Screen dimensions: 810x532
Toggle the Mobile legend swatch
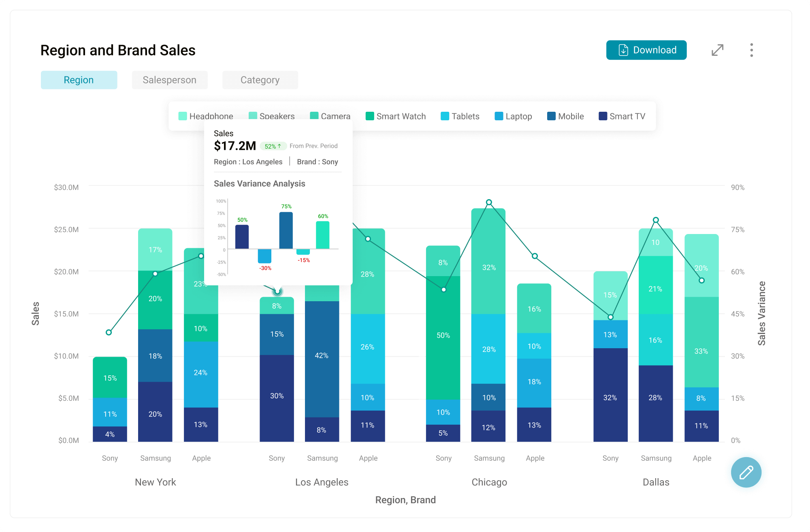pos(551,116)
